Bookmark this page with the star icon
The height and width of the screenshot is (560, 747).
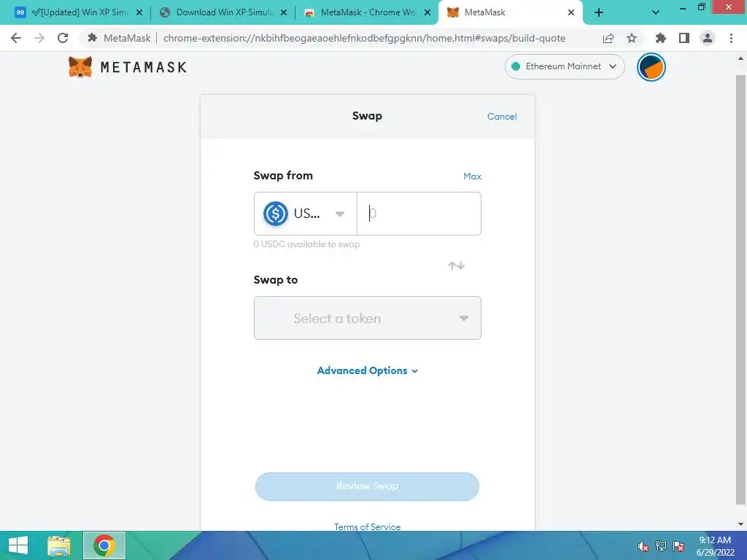tap(631, 38)
